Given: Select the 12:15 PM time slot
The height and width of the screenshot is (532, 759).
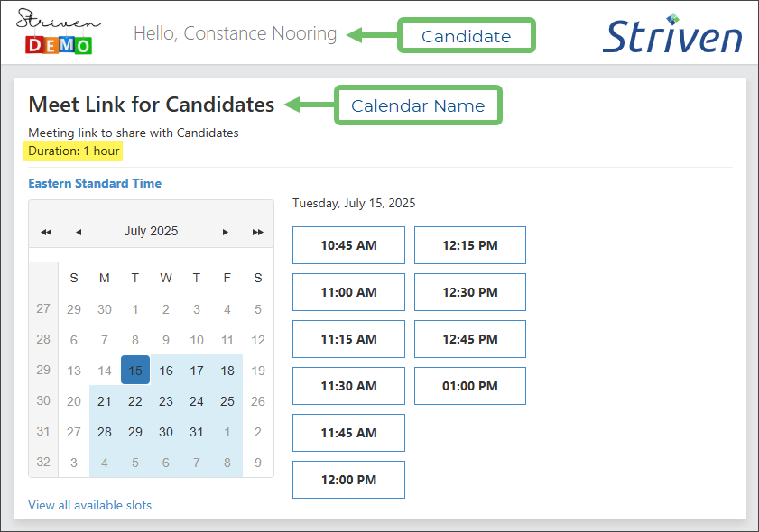Looking at the screenshot, I should 469,244.
